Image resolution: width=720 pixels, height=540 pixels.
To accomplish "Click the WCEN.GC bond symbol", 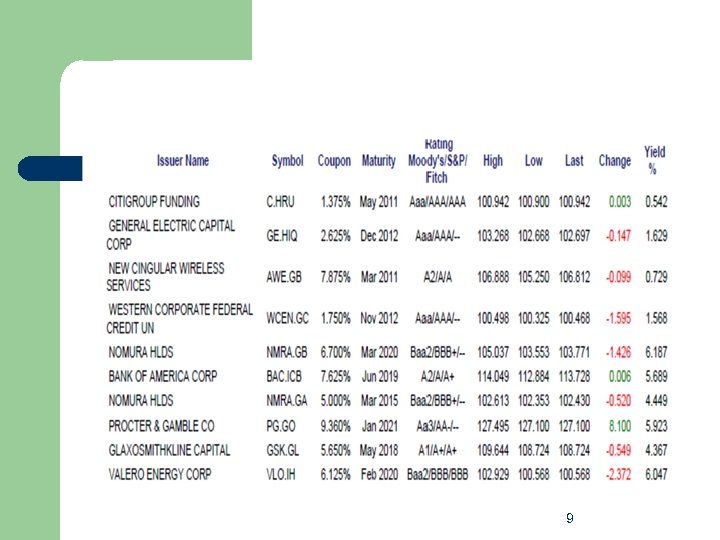I will click(288, 319).
